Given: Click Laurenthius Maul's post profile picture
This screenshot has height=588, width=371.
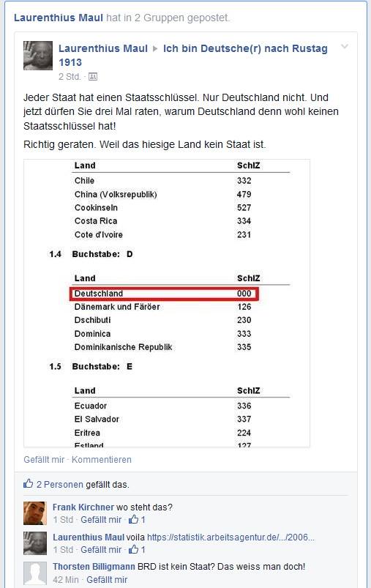Looking at the screenshot, I should click(38, 56).
